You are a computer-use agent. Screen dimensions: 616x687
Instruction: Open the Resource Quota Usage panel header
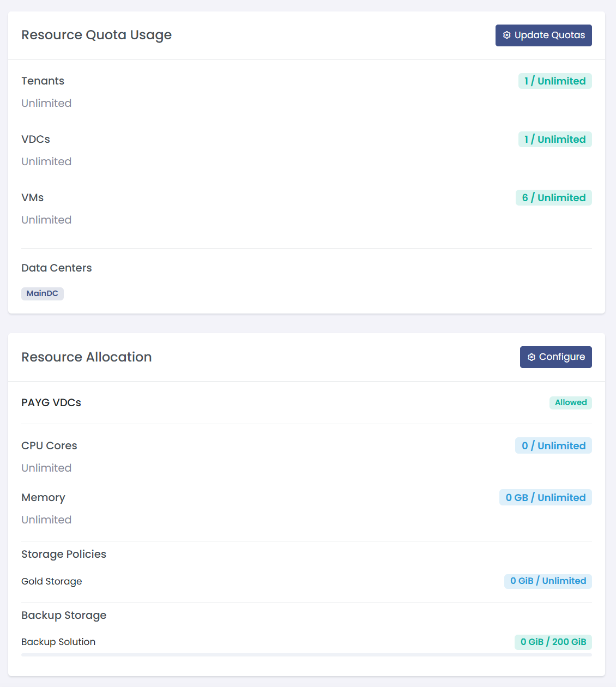(96, 35)
